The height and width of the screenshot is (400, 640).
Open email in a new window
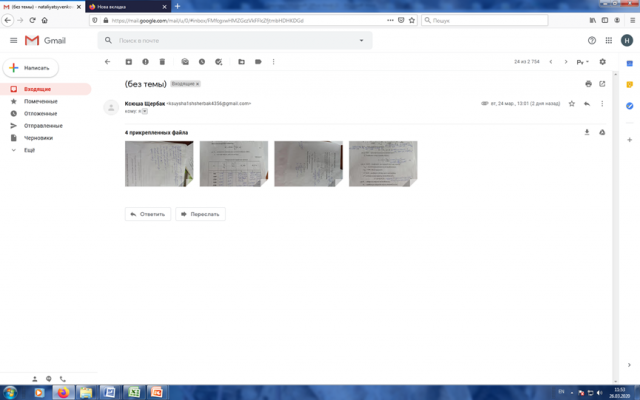coord(602,84)
